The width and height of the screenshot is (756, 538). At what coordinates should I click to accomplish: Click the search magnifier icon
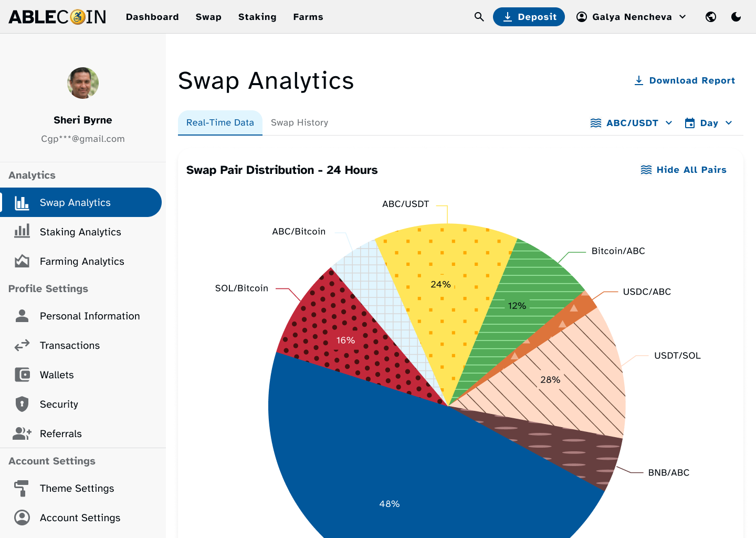(x=479, y=17)
